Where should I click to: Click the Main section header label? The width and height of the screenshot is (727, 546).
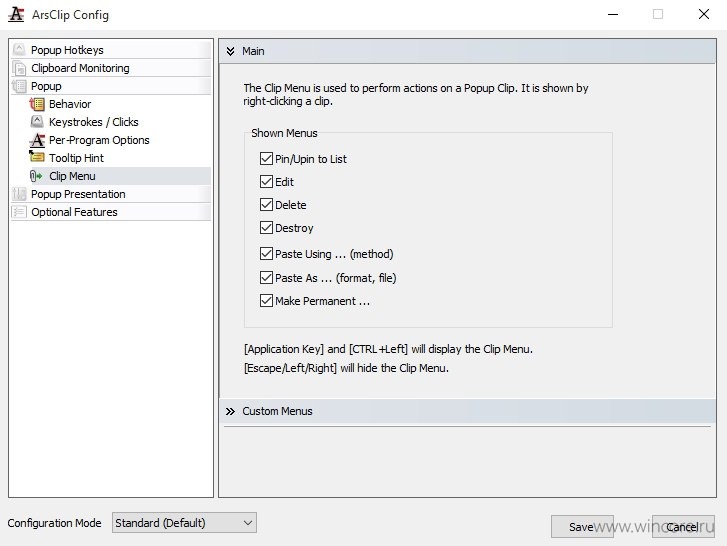tap(253, 51)
